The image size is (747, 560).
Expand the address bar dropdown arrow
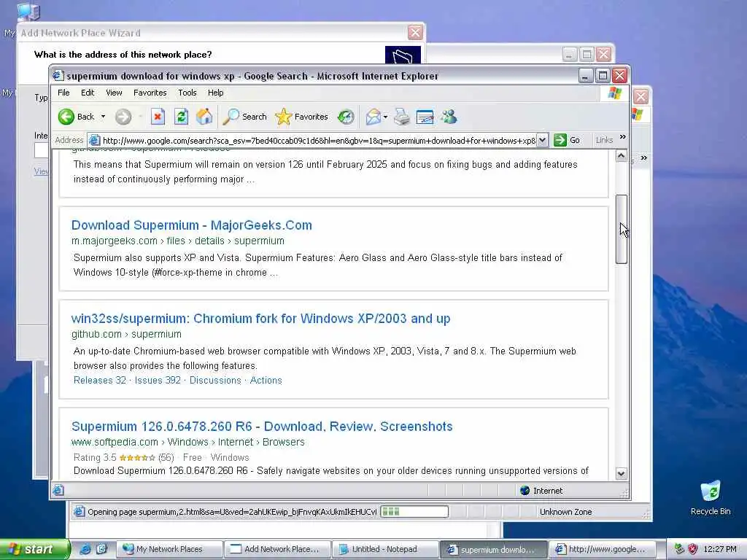tap(542, 140)
